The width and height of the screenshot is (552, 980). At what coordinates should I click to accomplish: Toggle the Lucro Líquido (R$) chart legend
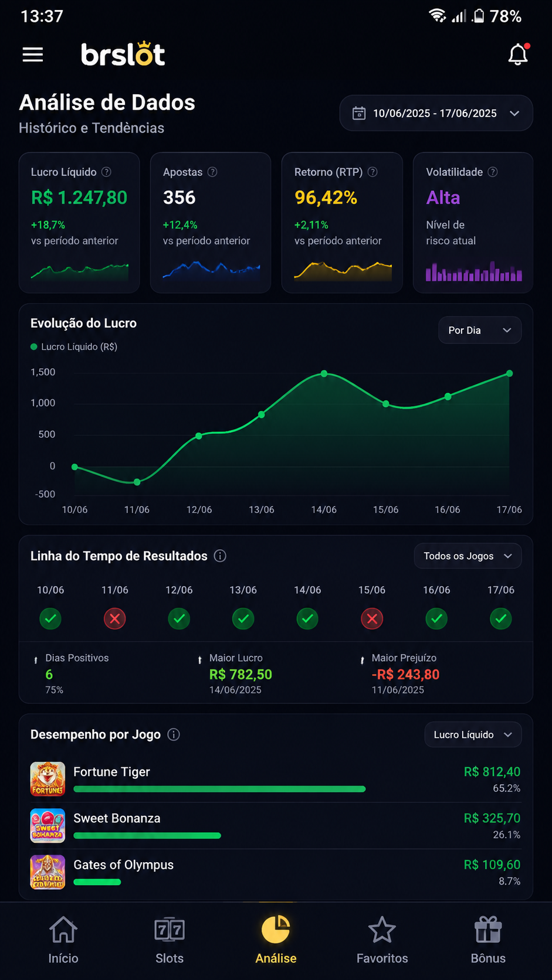click(x=74, y=347)
